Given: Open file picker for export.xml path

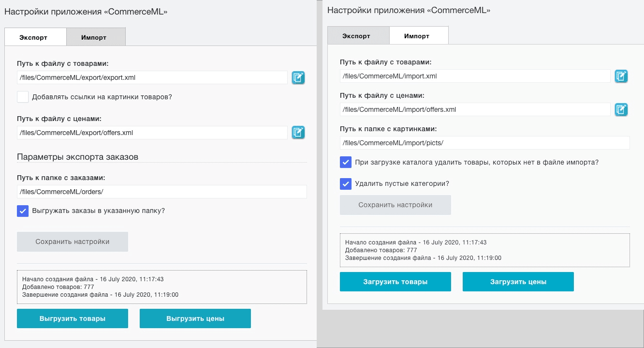Looking at the screenshot, I should [298, 77].
